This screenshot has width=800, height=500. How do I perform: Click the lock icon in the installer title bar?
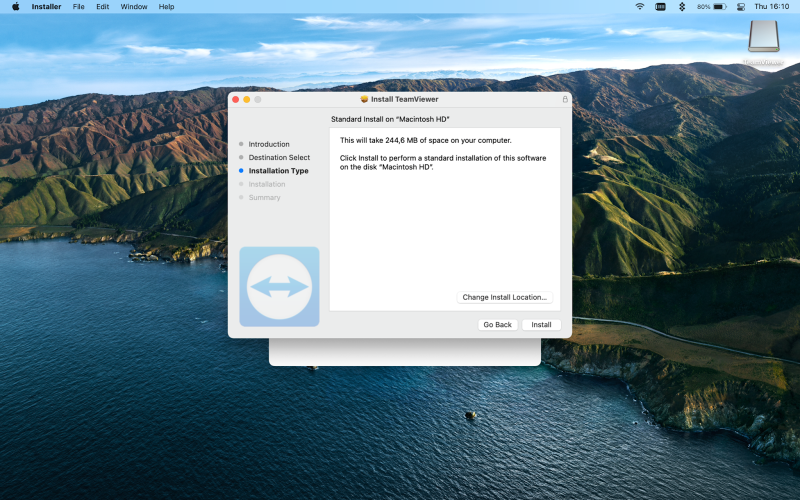pos(565,99)
